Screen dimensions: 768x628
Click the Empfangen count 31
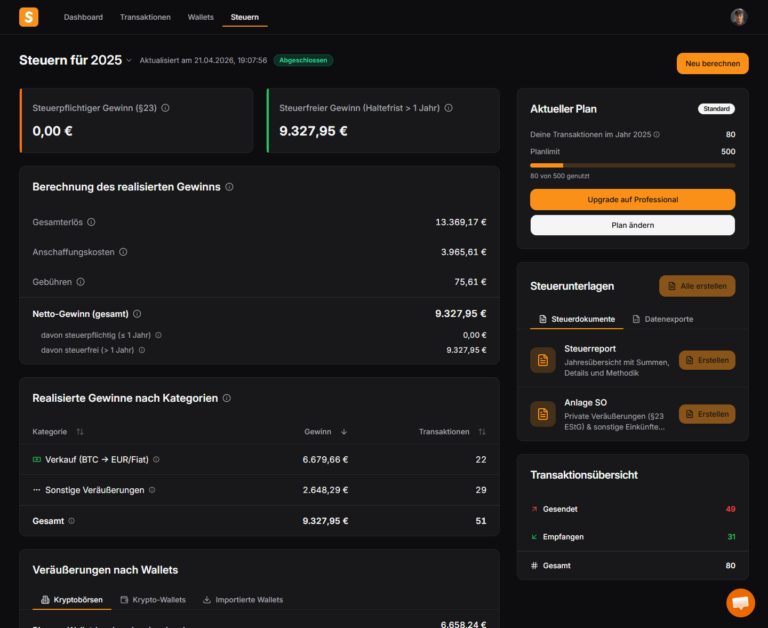[x=731, y=537]
